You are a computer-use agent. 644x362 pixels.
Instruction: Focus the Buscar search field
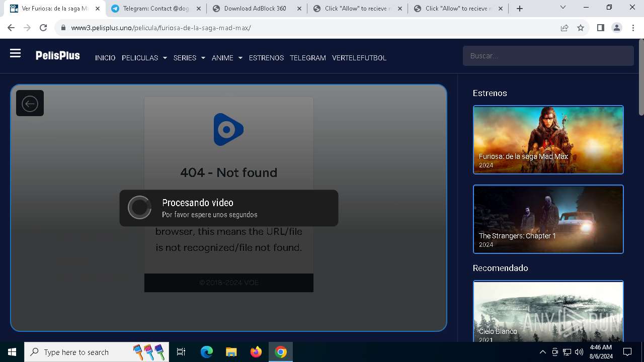(548, 56)
